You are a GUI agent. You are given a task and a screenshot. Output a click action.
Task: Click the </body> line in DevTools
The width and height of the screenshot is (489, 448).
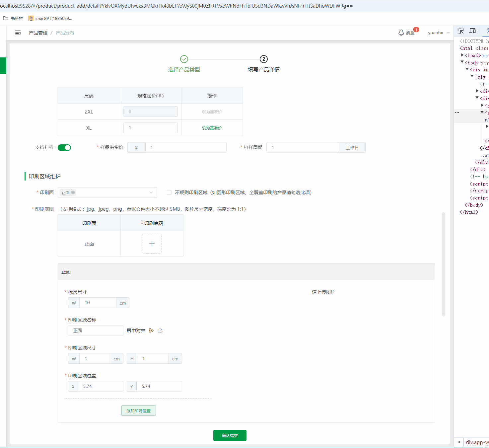point(474,205)
